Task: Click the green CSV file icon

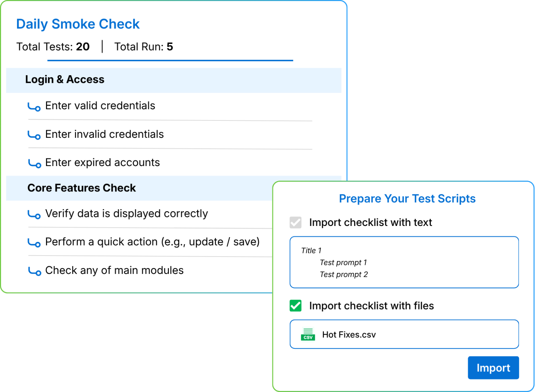Action: point(308,335)
